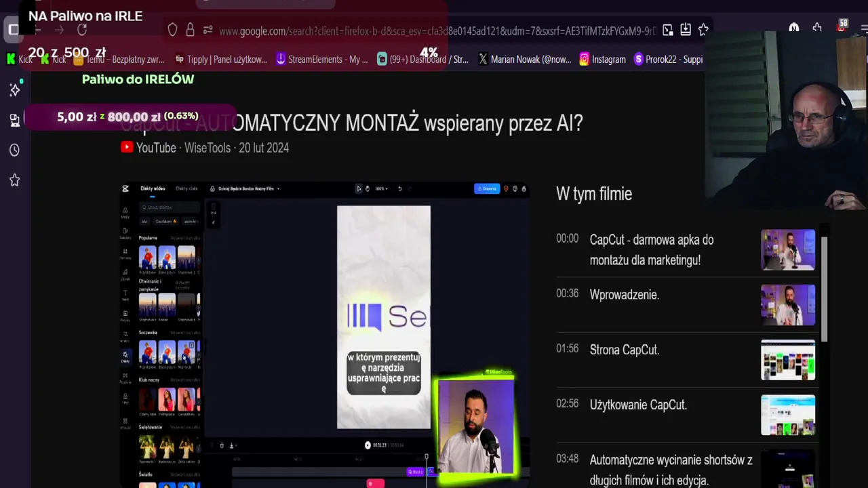Go forward using the forward arrow
This screenshot has width=868, height=488.
pyautogui.click(x=60, y=30)
